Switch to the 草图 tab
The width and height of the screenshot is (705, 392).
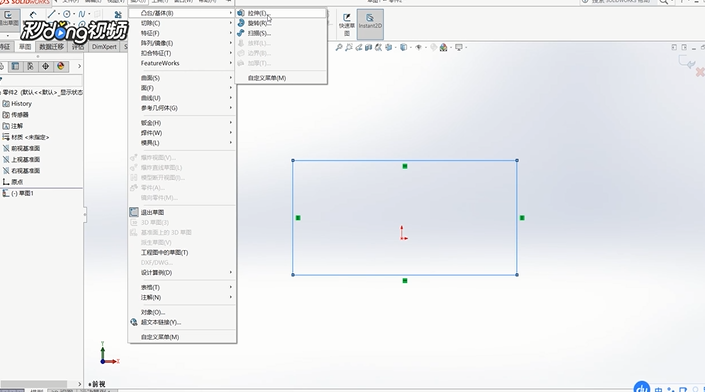tap(25, 47)
